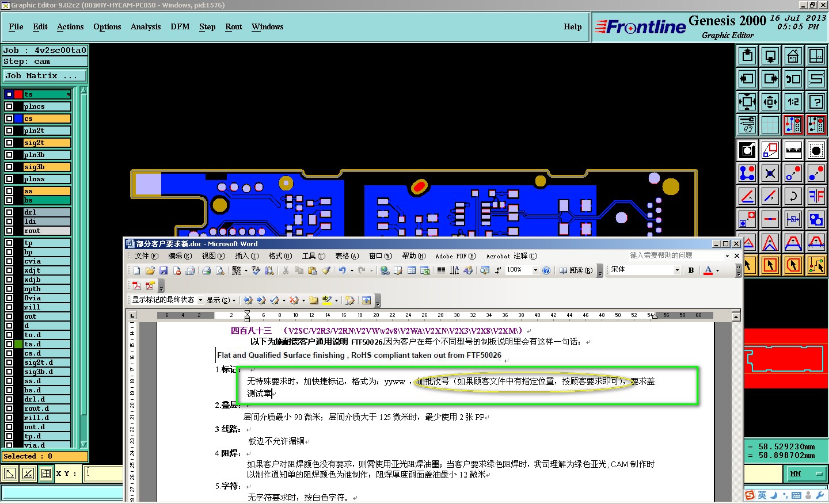
Task: Click the Save icon in Word toolbar
Action: (163, 270)
